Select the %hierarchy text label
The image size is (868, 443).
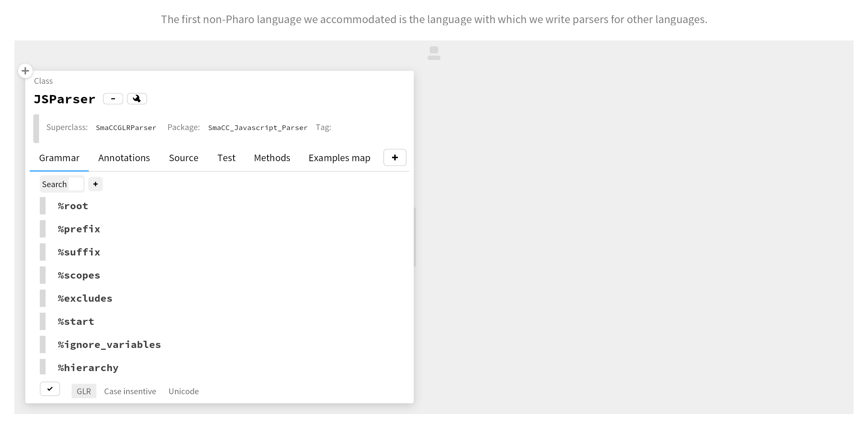click(x=88, y=367)
